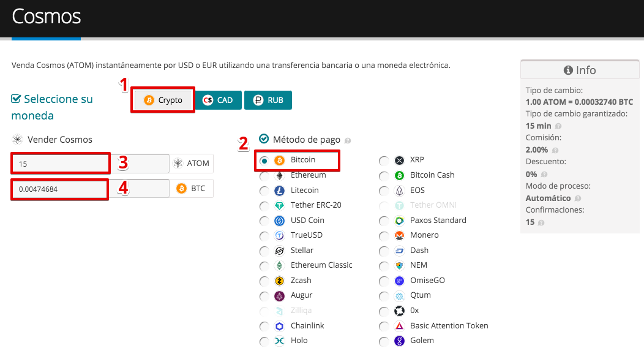Choose the Crypto currency button
Viewport: 644px width, 348px height.
point(163,100)
